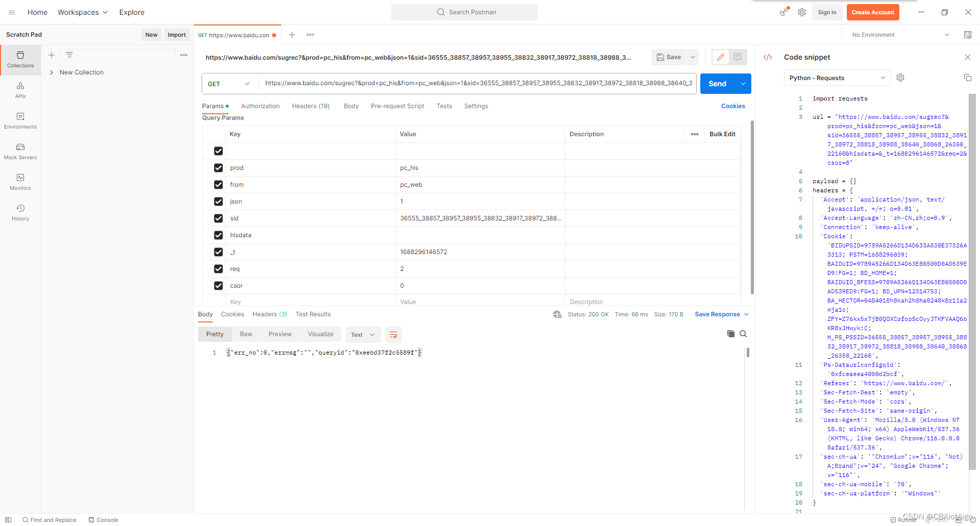980x526 pixels.
Task: Open the settings gear in header
Action: (x=802, y=12)
